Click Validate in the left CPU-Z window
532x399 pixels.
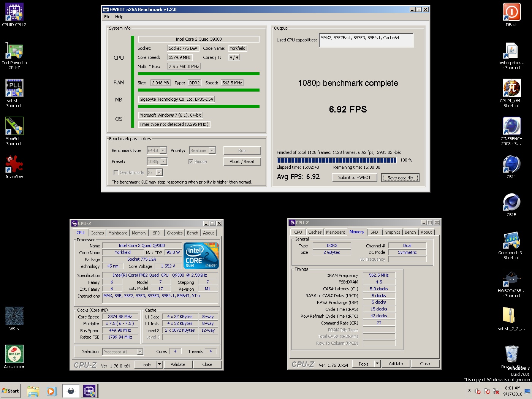(178, 364)
